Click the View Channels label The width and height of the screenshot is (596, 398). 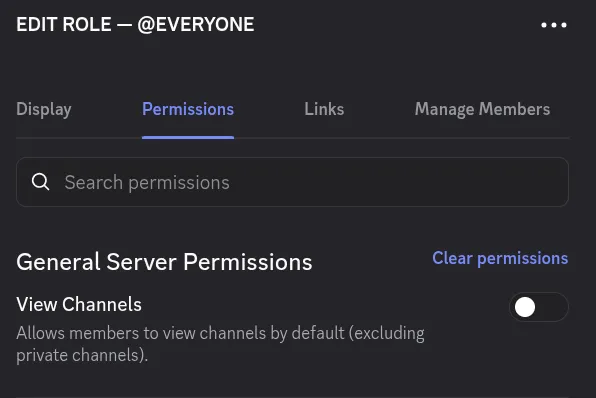tap(79, 304)
